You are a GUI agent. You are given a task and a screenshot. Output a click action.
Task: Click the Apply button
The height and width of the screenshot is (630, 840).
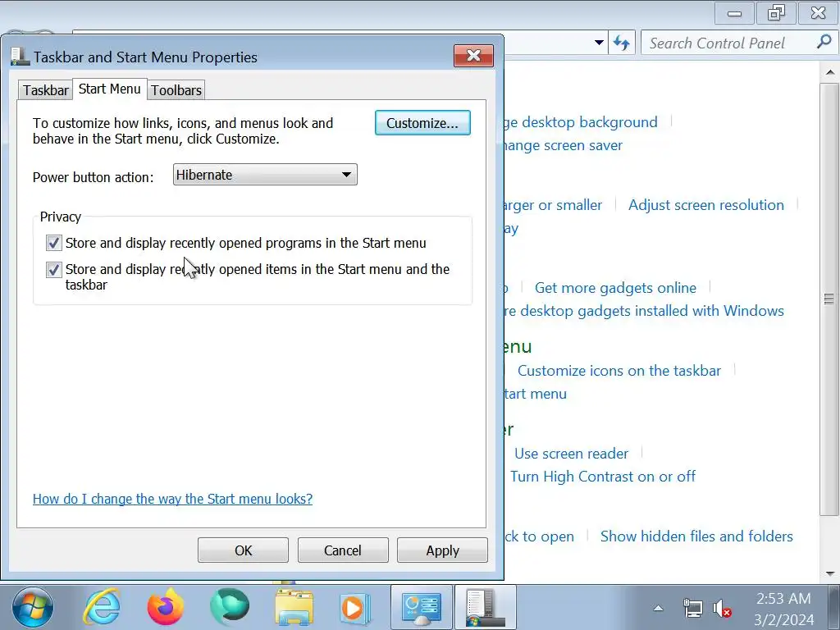442,550
